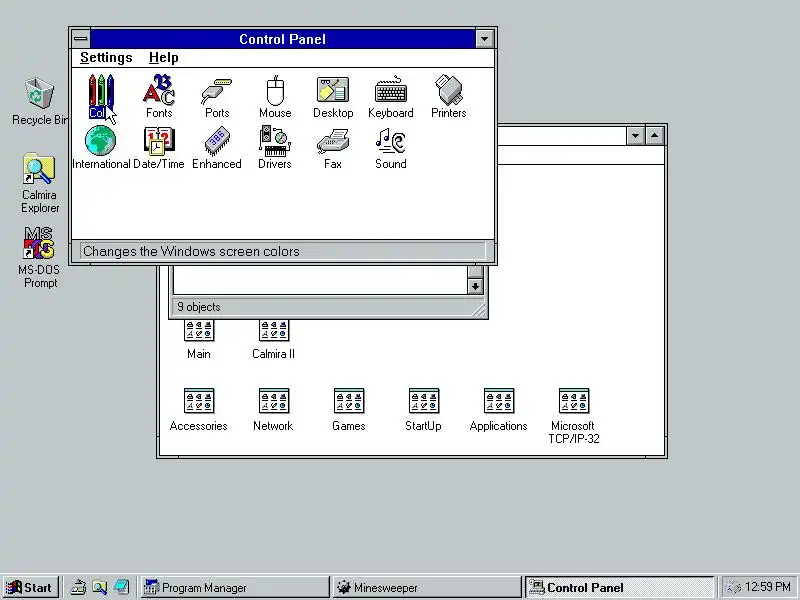Screen dimensions: 800x600
Task: Open the Help menu in Control Panel
Action: tap(164, 58)
